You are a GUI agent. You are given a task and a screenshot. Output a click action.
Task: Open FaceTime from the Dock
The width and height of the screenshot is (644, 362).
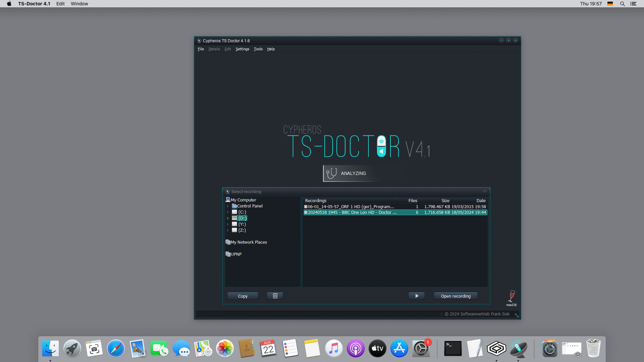(159, 349)
